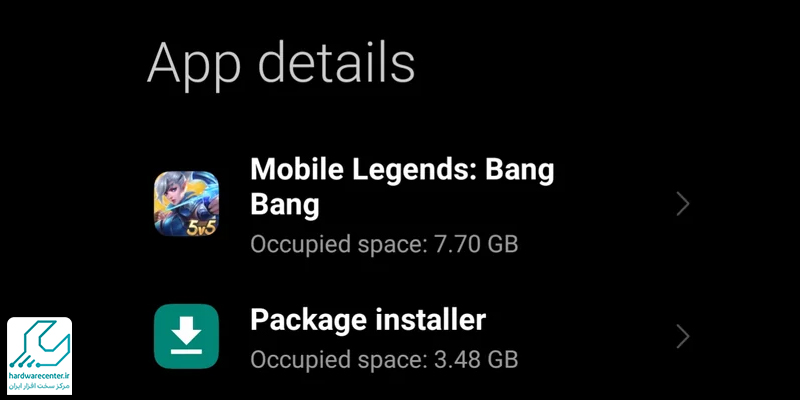Click the hardwarecenter.ir wrench logo graphic

39,345
